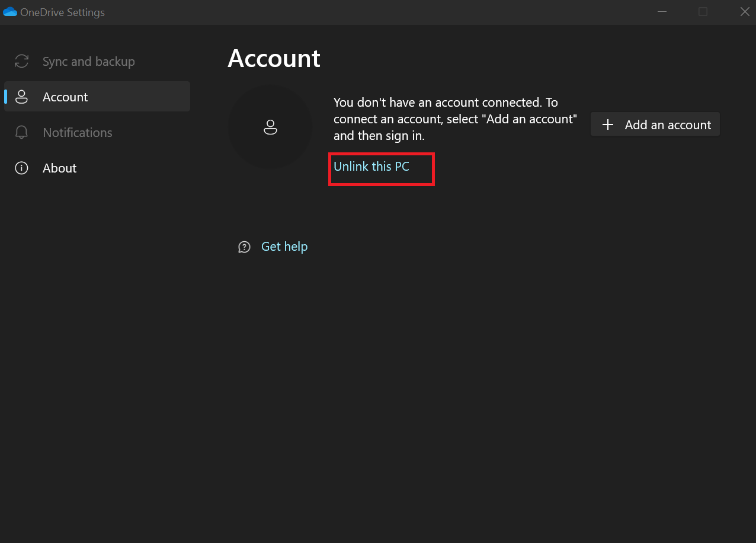756x543 pixels.
Task: Click the person icon beside Account
Action: [x=22, y=97]
